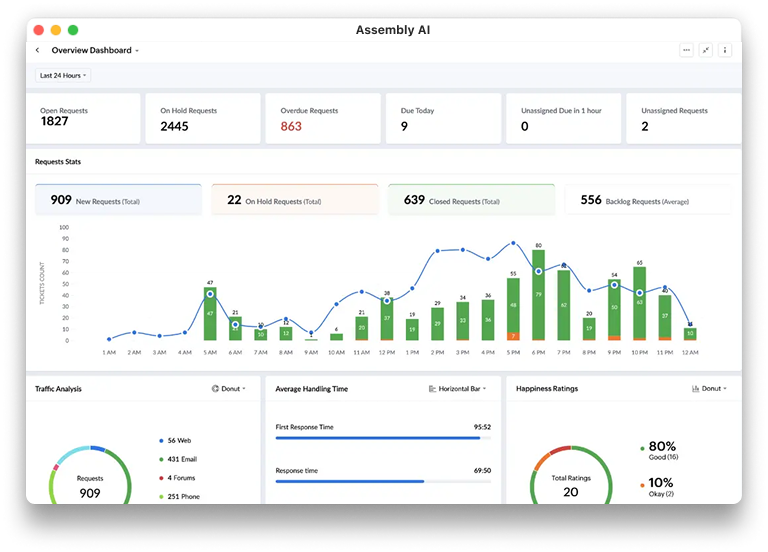Screen dimensions: 768x552
Task: Click the line chart point above 1 AM
Action: [x=109, y=339]
